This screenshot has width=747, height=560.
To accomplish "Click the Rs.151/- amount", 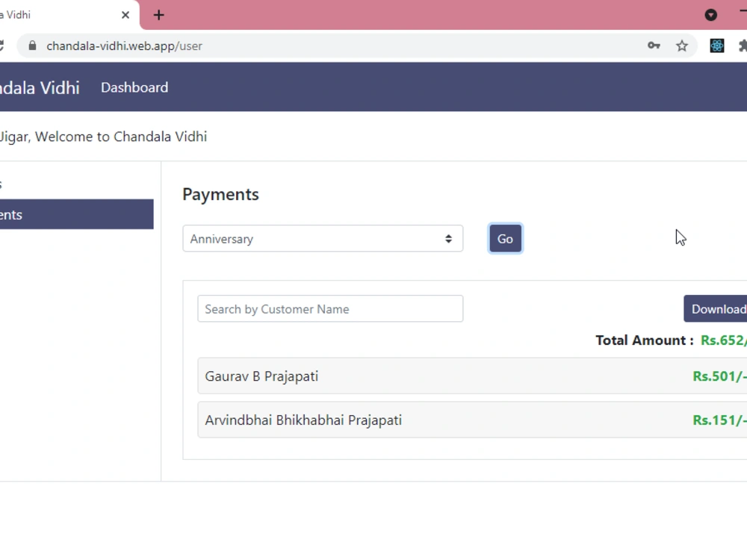I will [x=719, y=420].
